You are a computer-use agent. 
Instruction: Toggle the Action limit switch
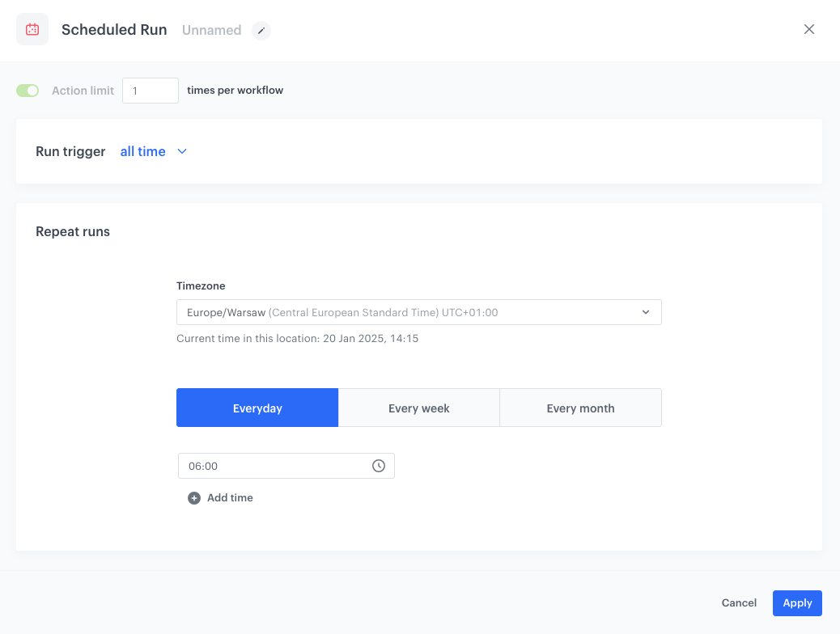click(28, 91)
